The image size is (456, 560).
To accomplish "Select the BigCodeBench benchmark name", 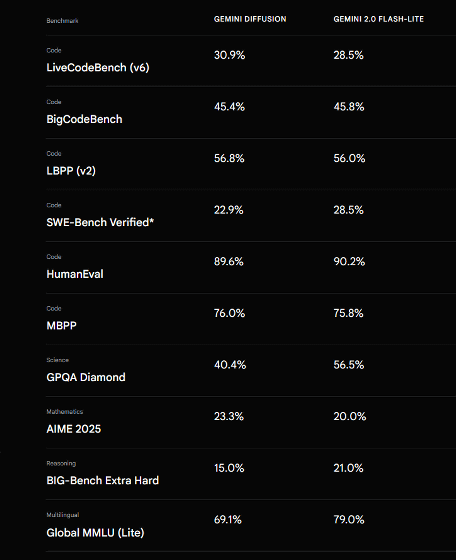I will [x=84, y=119].
